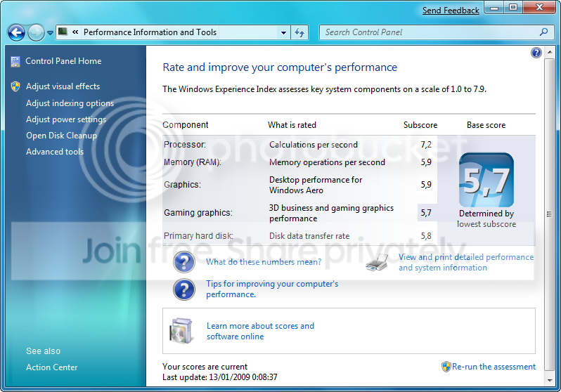Viewport: 561px width, 392px height.
Task: Close the Performance Information window
Action: click(539, 8)
